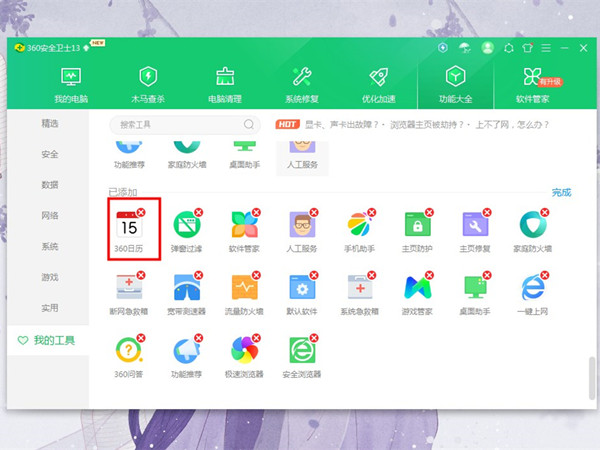Open the 主页修复 tool
Screen dimensions: 600x450
(x=475, y=231)
